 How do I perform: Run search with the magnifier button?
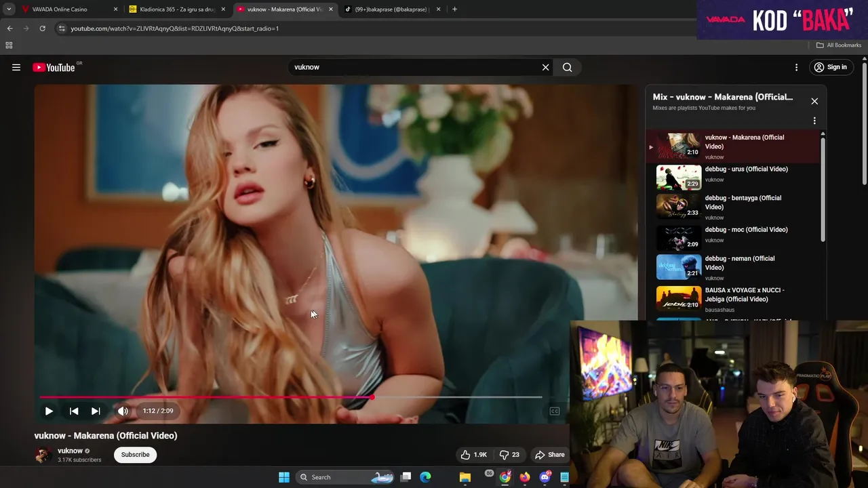[567, 67]
